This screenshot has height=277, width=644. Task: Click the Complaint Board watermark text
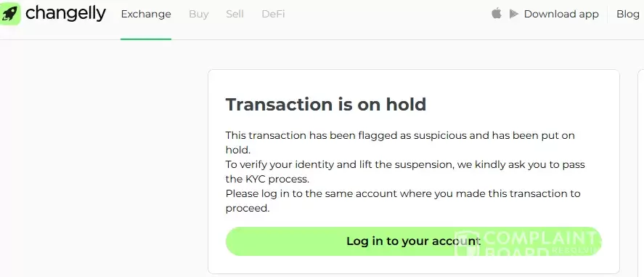(x=542, y=244)
